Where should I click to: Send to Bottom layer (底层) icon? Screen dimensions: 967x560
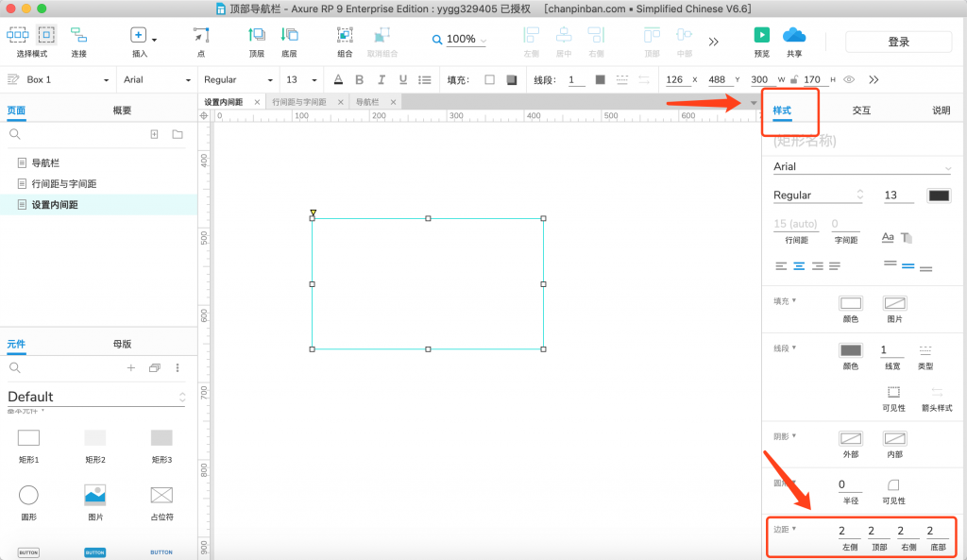pyautogui.click(x=288, y=36)
